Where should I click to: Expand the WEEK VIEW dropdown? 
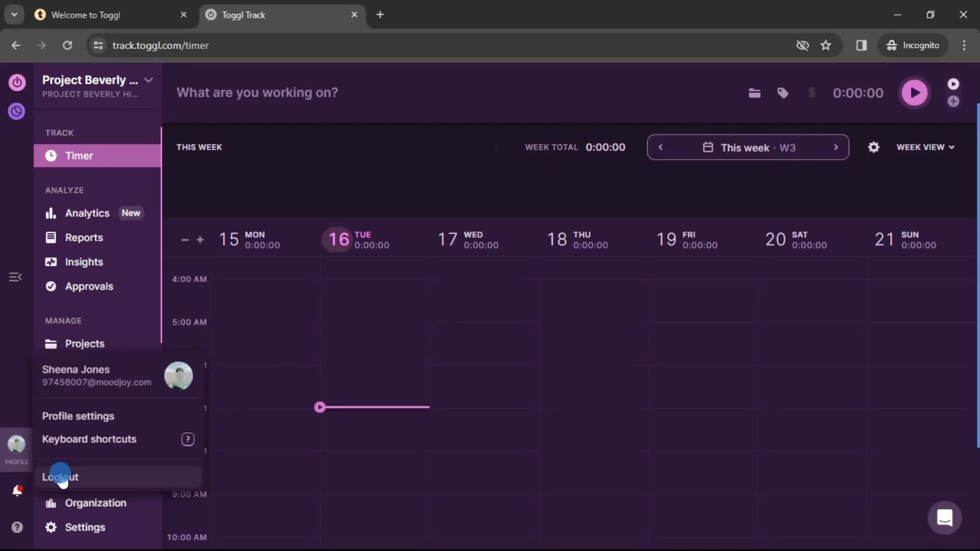tap(925, 147)
